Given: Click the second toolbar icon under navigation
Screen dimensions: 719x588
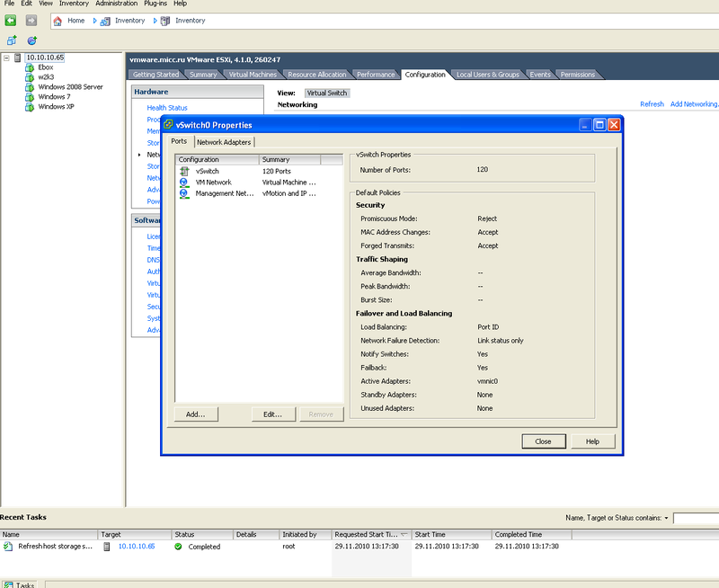Looking at the screenshot, I should click(31, 40).
